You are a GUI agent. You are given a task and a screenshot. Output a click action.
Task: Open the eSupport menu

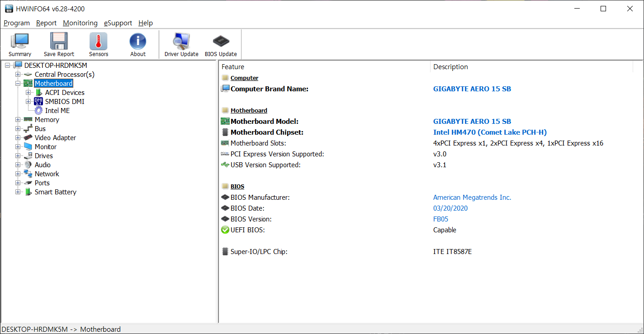click(118, 23)
